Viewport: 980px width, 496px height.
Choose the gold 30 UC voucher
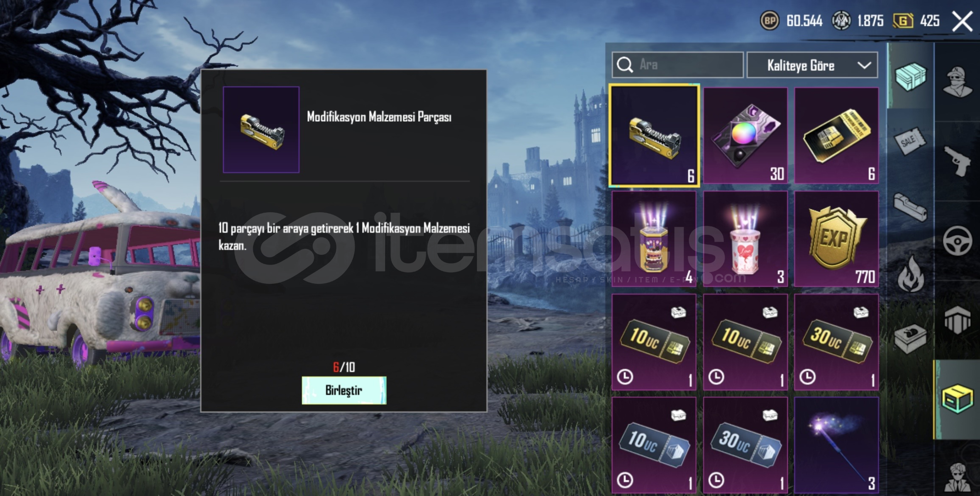836,342
